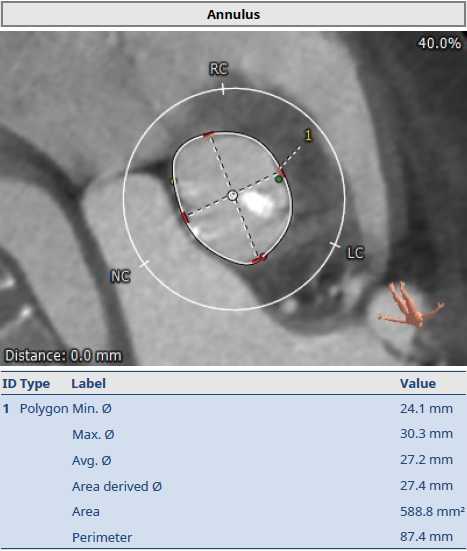Select the Min. Ø measurement row
This screenshot has width=467, height=551.
click(233, 408)
